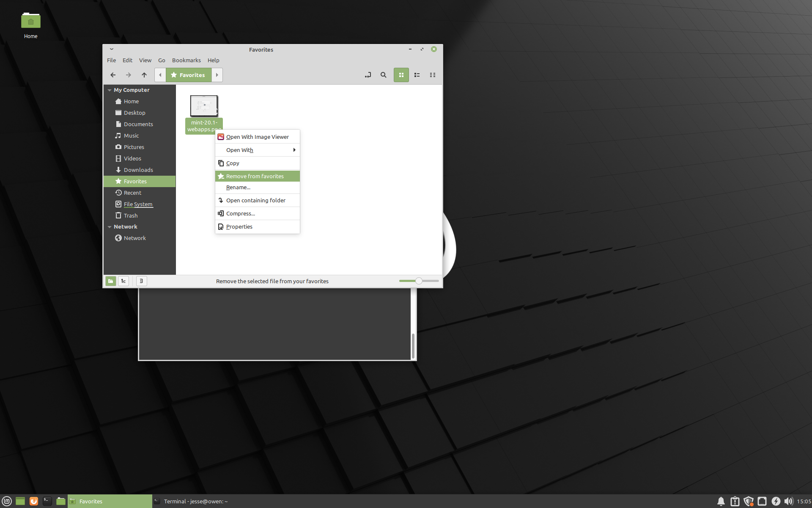The height and width of the screenshot is (508, 812).
Task: Open File System in the sidebar
Action: tap(140, 204)
